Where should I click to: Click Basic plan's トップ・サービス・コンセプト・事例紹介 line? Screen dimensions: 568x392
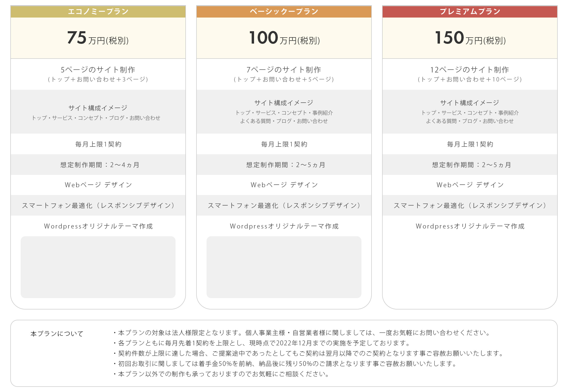tap(284, 113)
